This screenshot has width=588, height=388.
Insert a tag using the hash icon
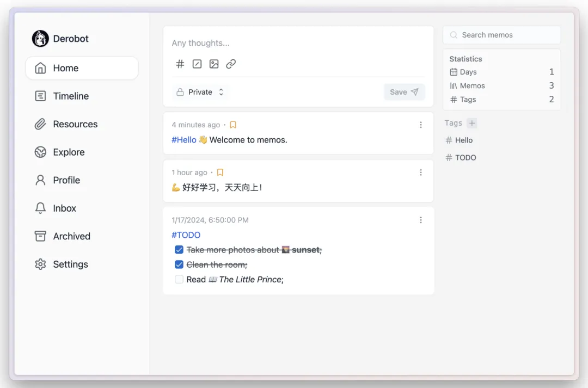tap(180, 64)
